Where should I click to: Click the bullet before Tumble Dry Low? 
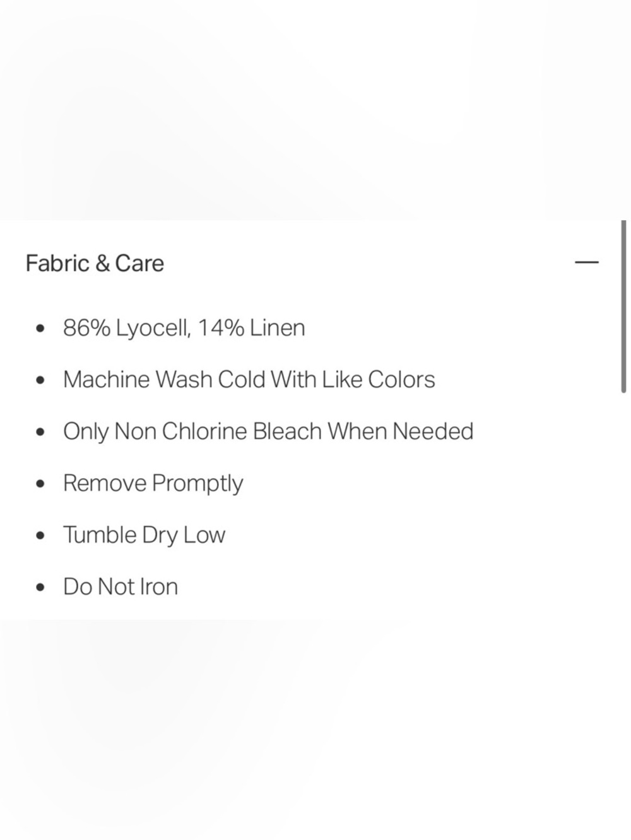tap(41, 535)
